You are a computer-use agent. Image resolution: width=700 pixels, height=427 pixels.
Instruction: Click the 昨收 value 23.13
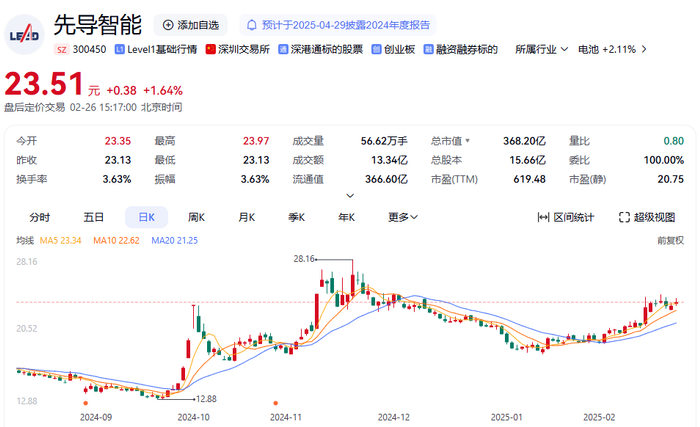tap(118, 160)
